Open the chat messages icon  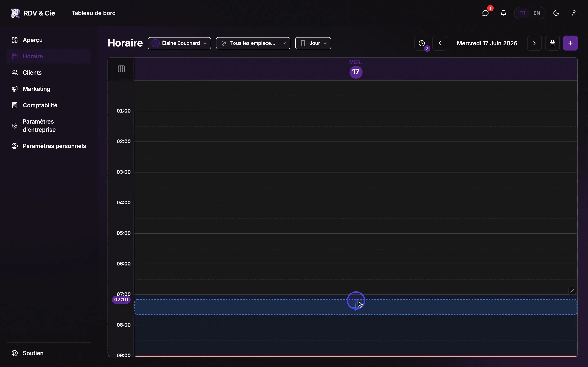485,13
